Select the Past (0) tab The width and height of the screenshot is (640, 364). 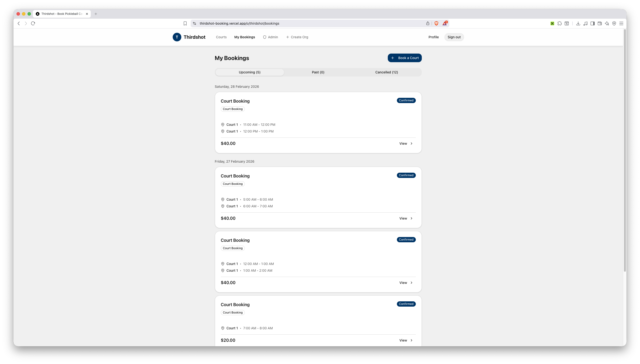pyautogui.click(x=318, y=72)
